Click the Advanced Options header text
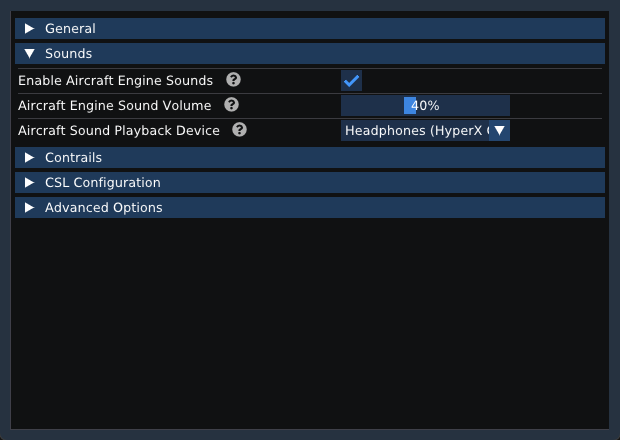Screen dimensions: 620x440 104,207
